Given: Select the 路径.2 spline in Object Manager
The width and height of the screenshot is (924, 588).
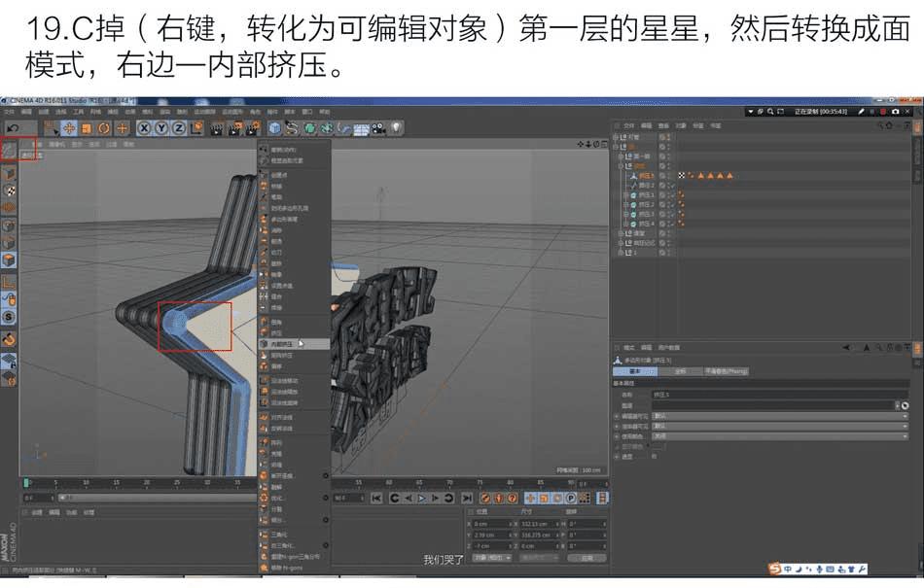Looking at the screenshot, I should click(647, 185).
